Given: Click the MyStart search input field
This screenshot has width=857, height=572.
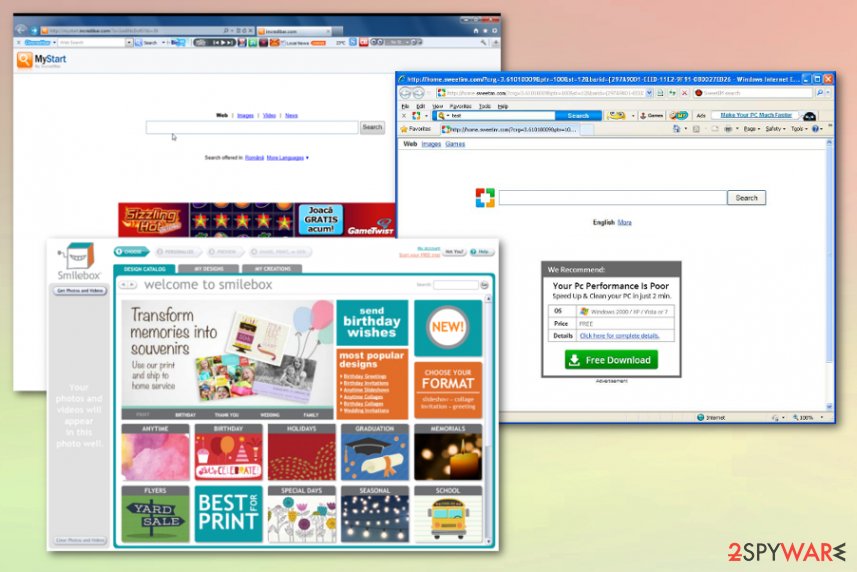Looking at the screenshot, I should 251,127.
